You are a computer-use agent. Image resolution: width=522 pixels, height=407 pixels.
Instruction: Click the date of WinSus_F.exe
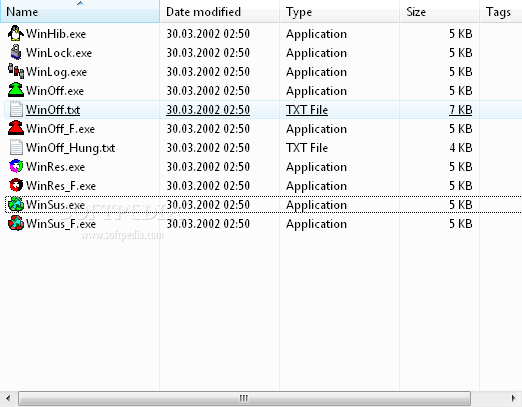pyautogui.click(x=208, y=224)
